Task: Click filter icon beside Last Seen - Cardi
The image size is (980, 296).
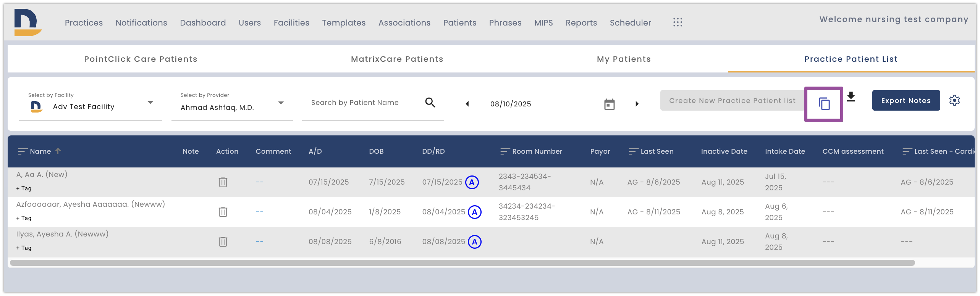Action: point(907,151)
